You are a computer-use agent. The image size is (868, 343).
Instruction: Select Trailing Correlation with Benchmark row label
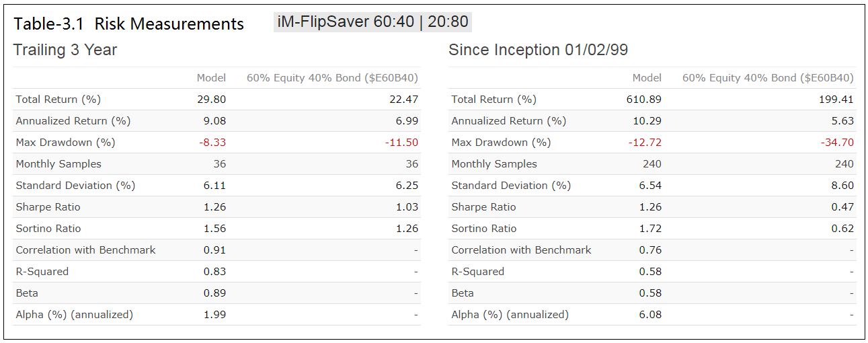[85, 250]
